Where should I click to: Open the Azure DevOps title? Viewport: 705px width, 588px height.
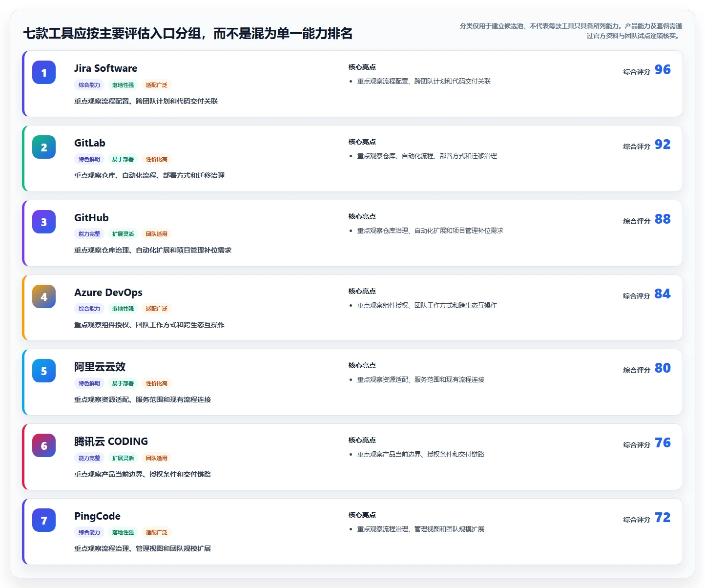click(x=108, y=293)
